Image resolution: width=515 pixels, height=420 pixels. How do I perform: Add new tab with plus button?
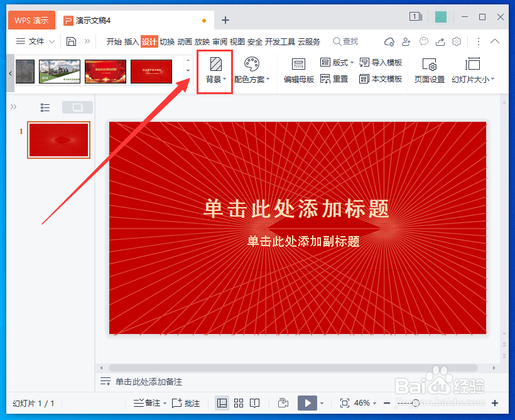coord(225,20)
